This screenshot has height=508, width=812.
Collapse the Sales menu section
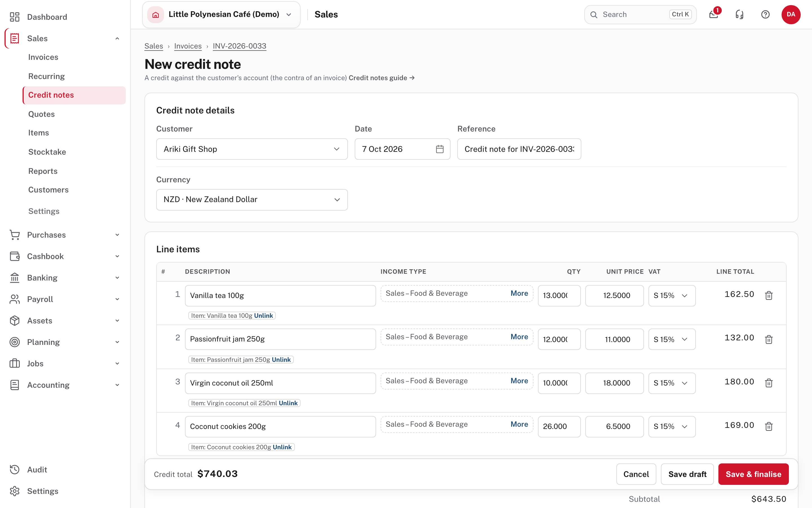pyautogui.click(x=65, y=38)
